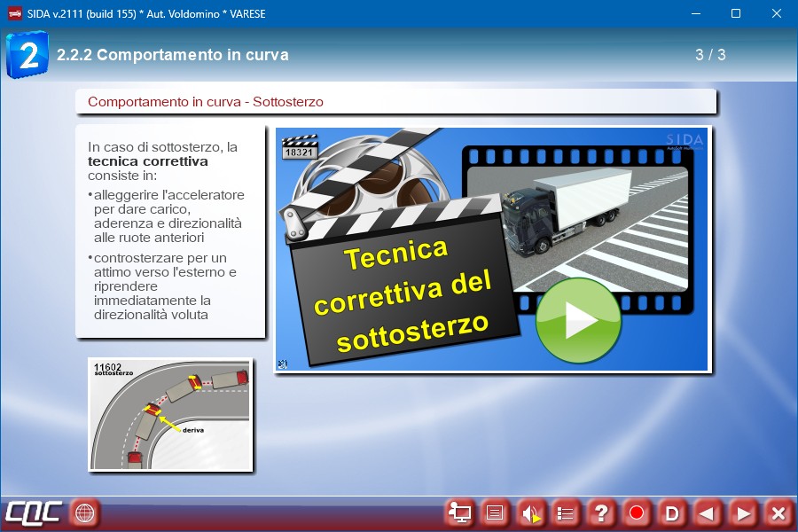Play audio narration with the speaker icon
This screenshot has width=798, height=532.
click(x=530, y=512)
